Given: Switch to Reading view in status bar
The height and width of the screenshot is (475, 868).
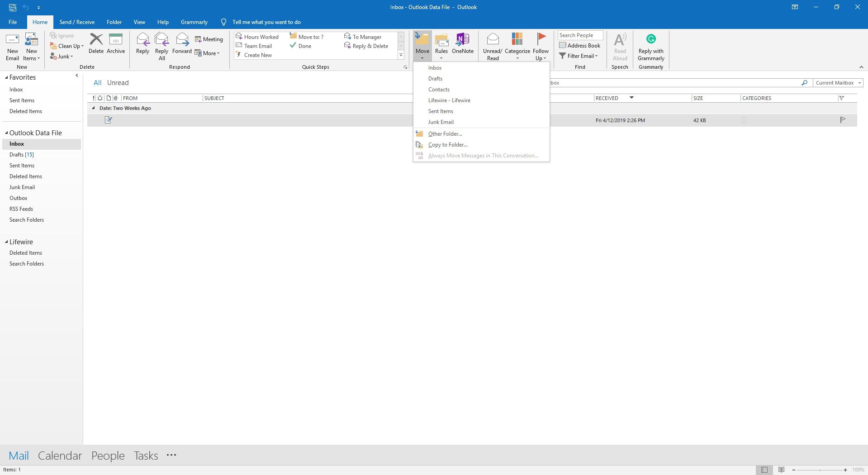Looking at the screenshot, I should pos(781,470).
